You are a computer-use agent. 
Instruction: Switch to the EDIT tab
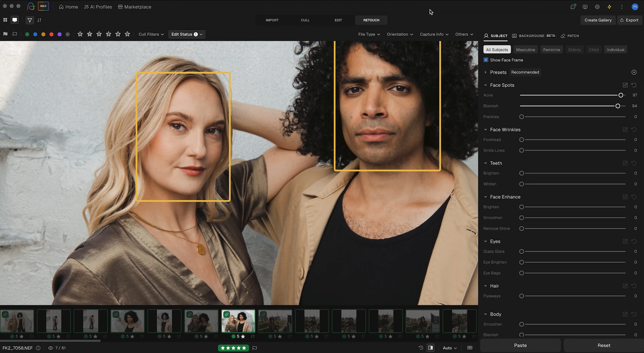click(x=338, y=20)
